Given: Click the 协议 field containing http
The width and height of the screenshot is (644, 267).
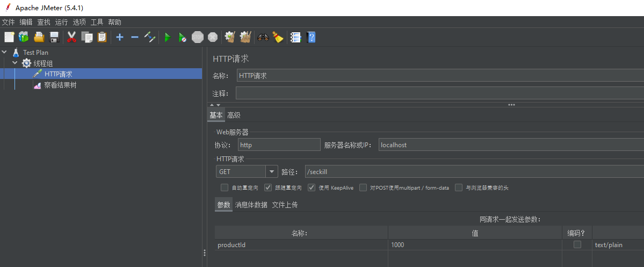Looking at the screenshot, I should [x=279, y=145].
